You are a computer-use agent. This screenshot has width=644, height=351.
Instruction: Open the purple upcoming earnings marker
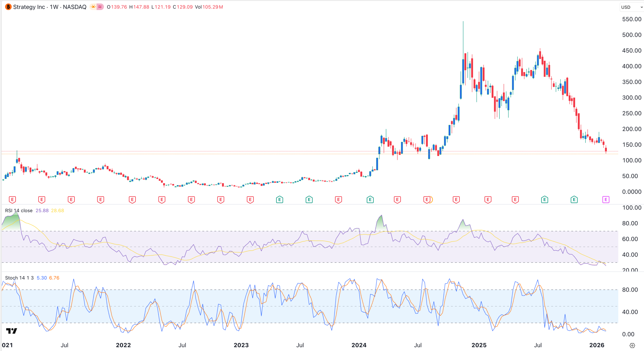[x=606, y=200]
